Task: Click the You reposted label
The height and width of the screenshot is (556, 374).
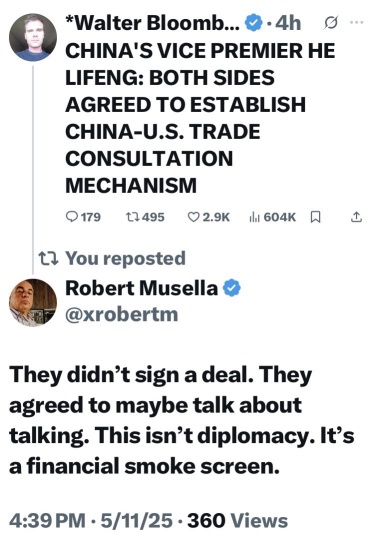Action: pos(125,258)
